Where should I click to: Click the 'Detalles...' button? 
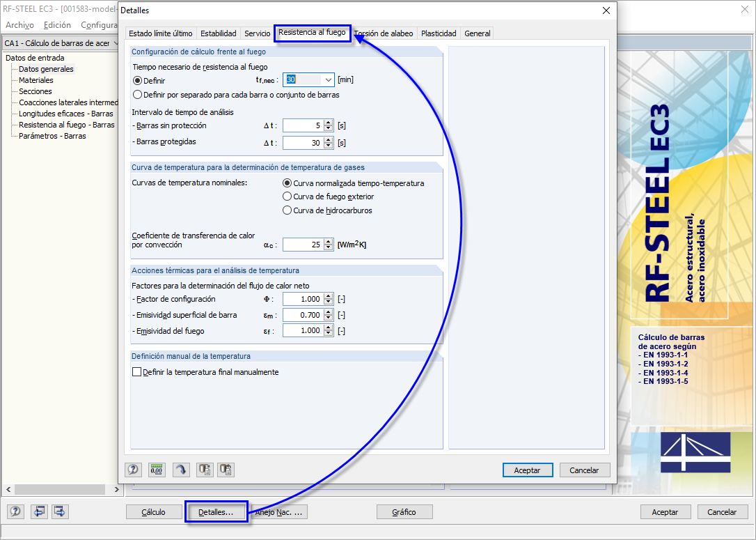point(216,512)
